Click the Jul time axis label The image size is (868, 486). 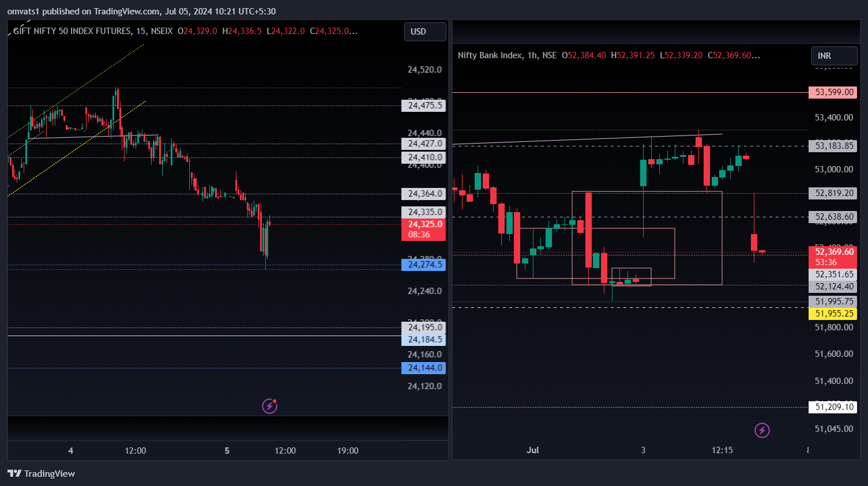[x=532, y=450]
